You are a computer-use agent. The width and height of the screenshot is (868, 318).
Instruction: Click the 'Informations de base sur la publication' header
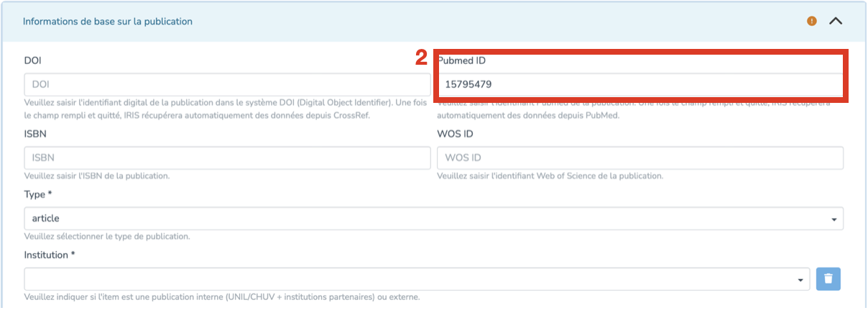click(x=108, y=22)
